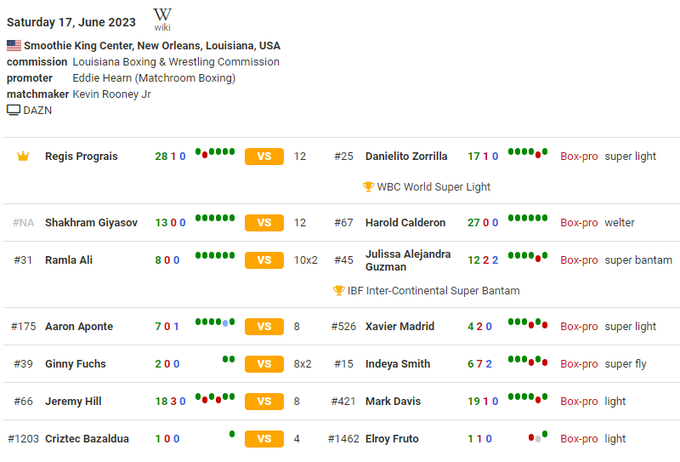Click VS button for Ali vs Guzman
Image resolution: width=680 pixels, height=462 pixels.
(x=264, y=260)
